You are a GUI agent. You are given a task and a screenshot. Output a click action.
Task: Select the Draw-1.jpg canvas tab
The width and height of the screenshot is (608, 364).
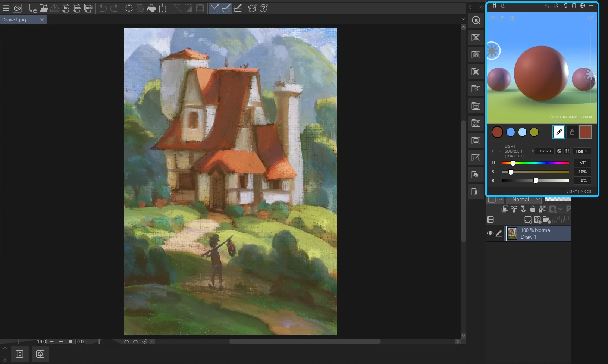pos(23,19)
